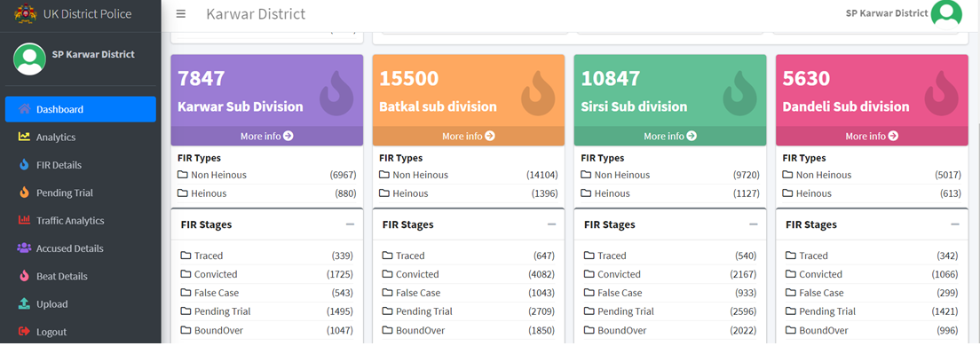Select Convicted folder under Batkal FIR Stages

click(469, 274)
